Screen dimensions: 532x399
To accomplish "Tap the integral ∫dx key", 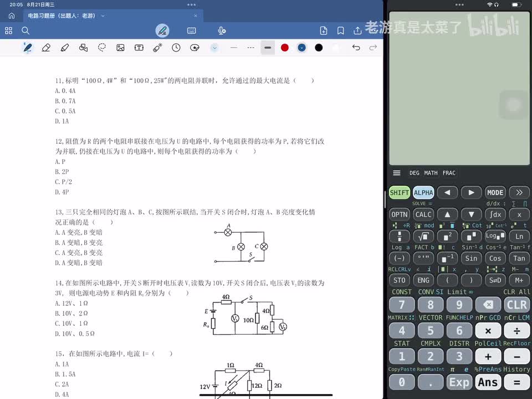I will 495,214.
